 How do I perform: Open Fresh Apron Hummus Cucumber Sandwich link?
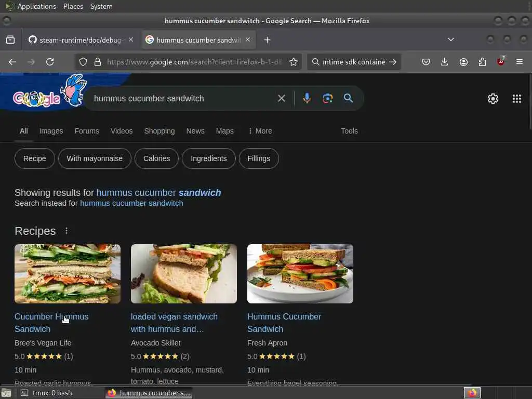pyautogui.click(x=284, y=323)
